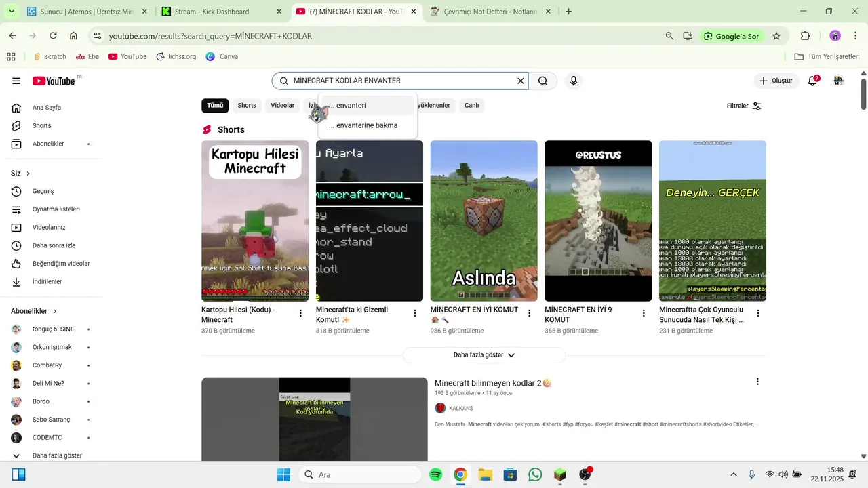The width and height of the screenshot is (868, 488).
Task: Reload the page
Action: point(53,36)
